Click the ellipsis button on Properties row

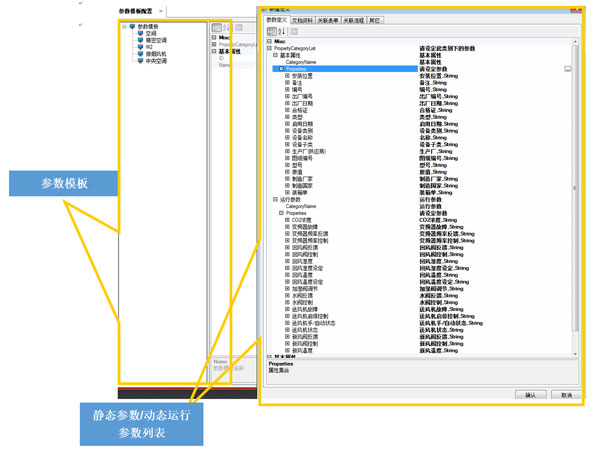[568, 69]
